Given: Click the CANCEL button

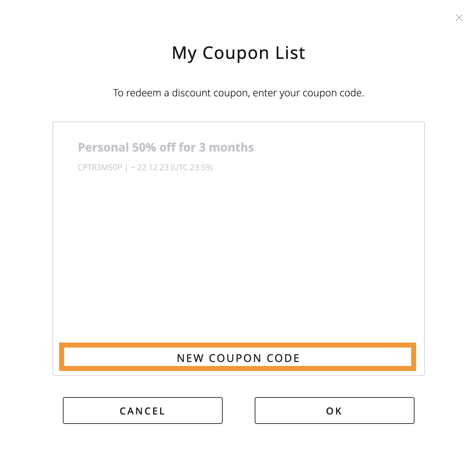Looking at the screenshot, I should pyautogui.click(x=143, y=410).
